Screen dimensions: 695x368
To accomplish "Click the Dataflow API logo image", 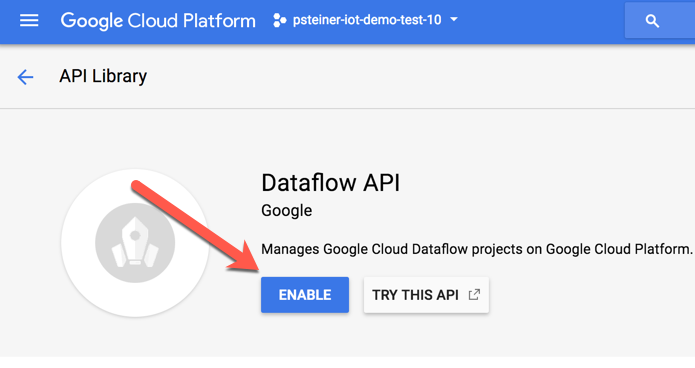I will point(135,243).
